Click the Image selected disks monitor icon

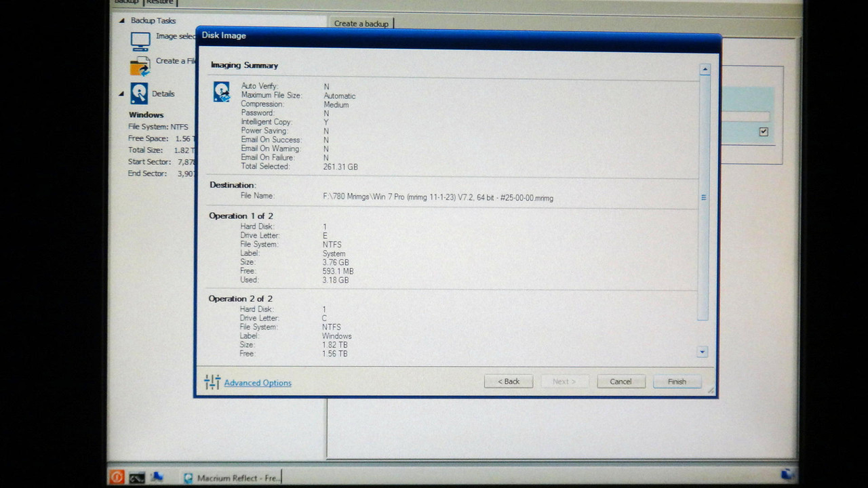tap(140, 41)
